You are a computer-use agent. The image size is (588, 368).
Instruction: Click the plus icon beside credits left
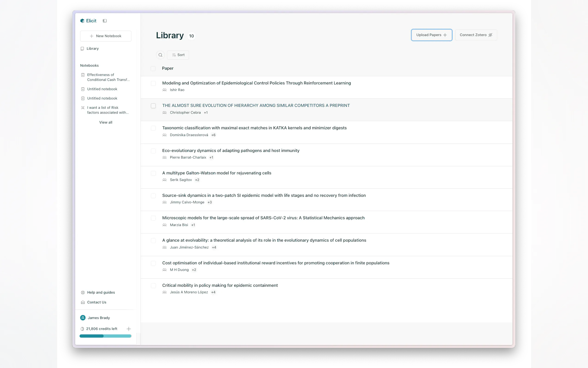click(x=128, y=329)
